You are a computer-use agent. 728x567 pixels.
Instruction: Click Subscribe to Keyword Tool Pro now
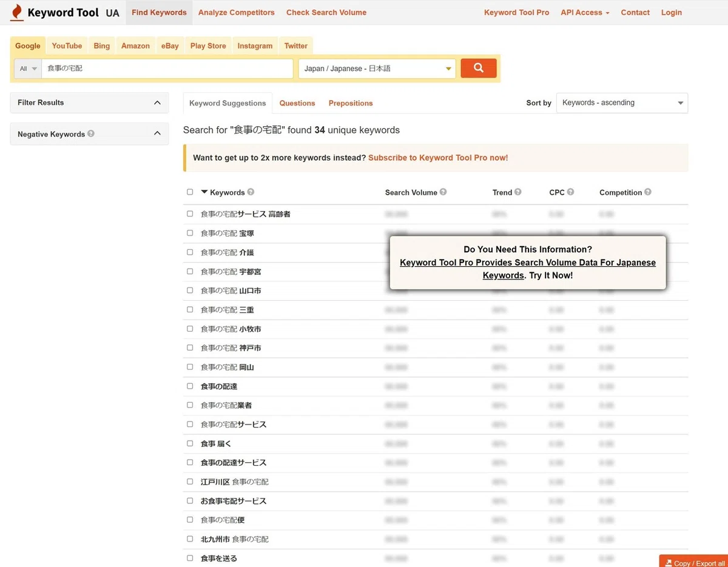coord(438,158)
